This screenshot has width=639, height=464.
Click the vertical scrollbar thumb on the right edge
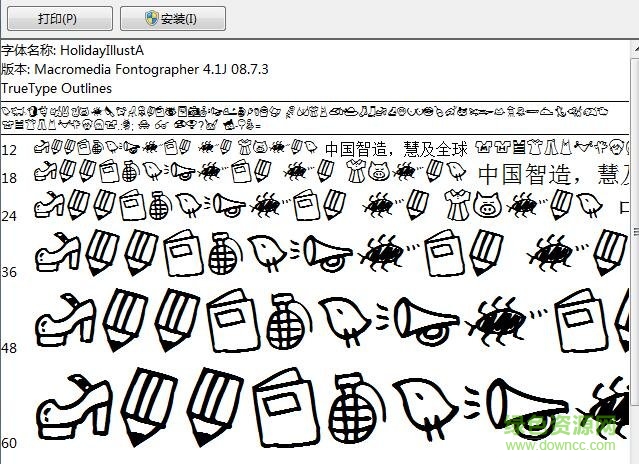635,231
